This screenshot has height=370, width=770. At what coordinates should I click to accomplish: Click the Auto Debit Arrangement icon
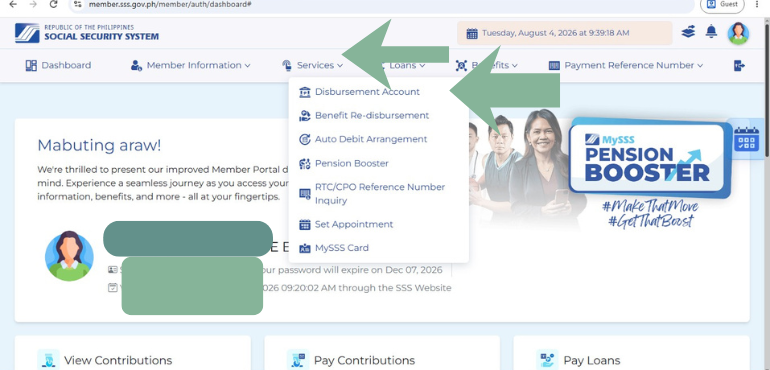point(305,140)
